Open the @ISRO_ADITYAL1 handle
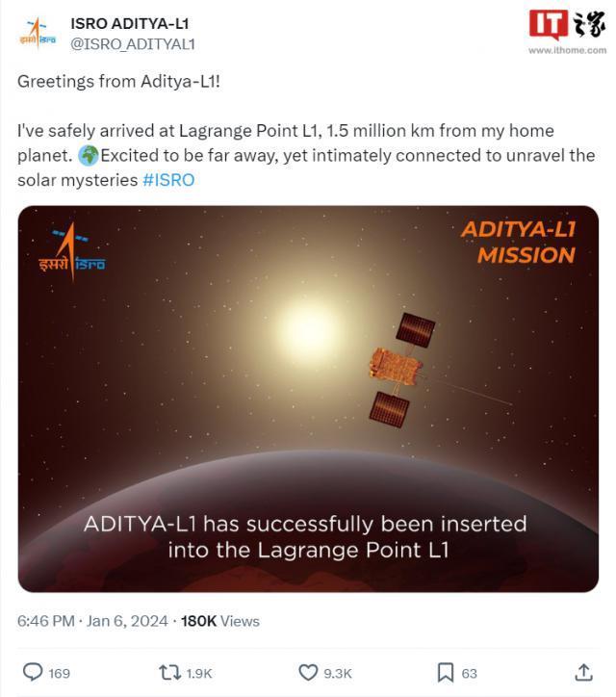Image resolution: width=616 pixels, height=697 pixels. (133, 43)
